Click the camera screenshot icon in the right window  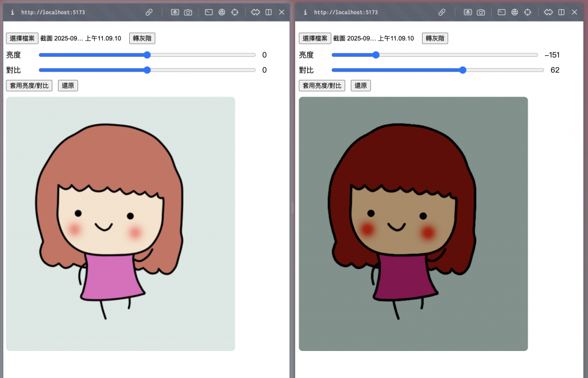[x=481, y=13]
